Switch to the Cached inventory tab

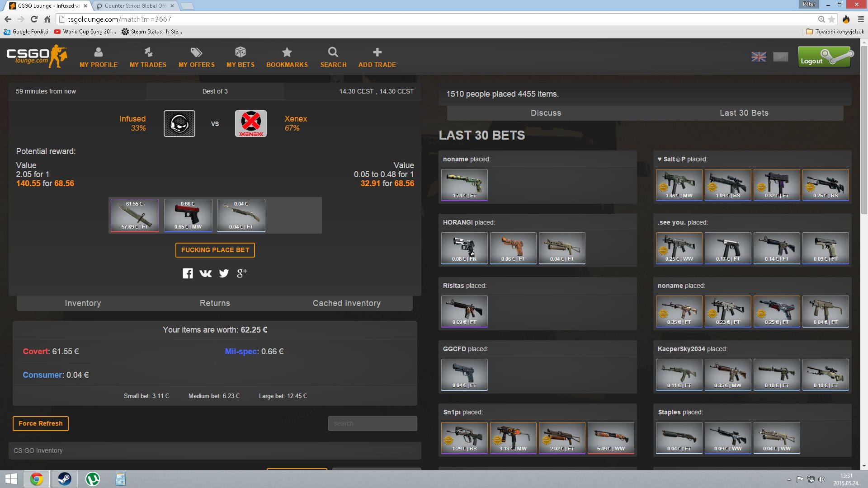click(x=347, y=303)
